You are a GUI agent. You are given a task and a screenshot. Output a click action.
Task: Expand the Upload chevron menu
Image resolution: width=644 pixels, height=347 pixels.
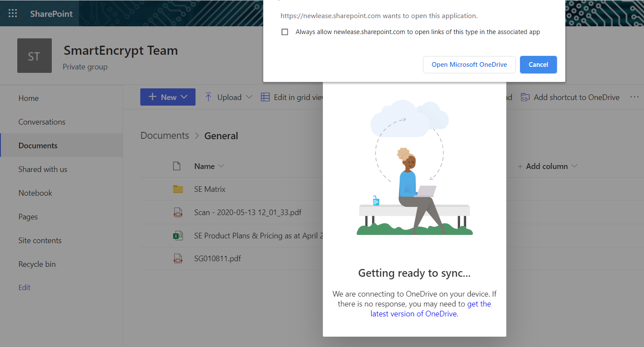click(x=249, y=97)
